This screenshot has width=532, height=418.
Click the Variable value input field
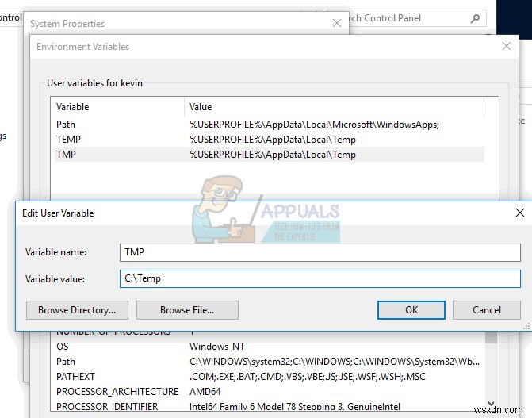click(320, 278)
